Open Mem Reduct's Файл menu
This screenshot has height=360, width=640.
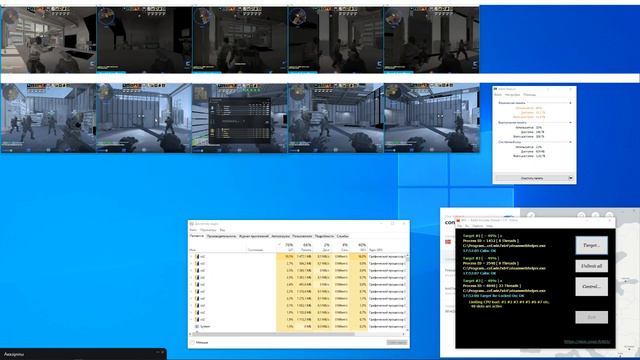(498, 95)
